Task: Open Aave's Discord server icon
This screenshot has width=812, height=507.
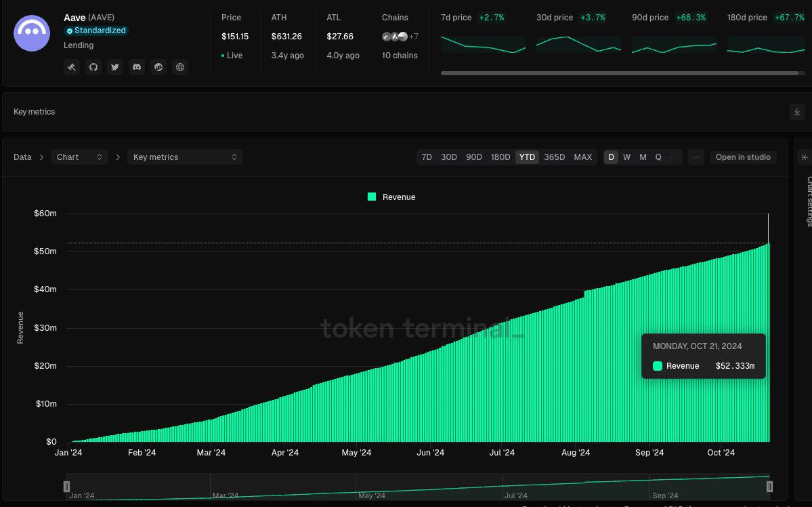Action: click(137, 67)
